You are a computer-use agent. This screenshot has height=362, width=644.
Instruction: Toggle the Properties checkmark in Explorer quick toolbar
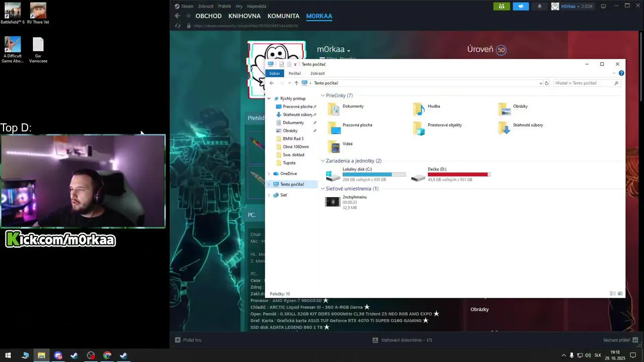282,64
